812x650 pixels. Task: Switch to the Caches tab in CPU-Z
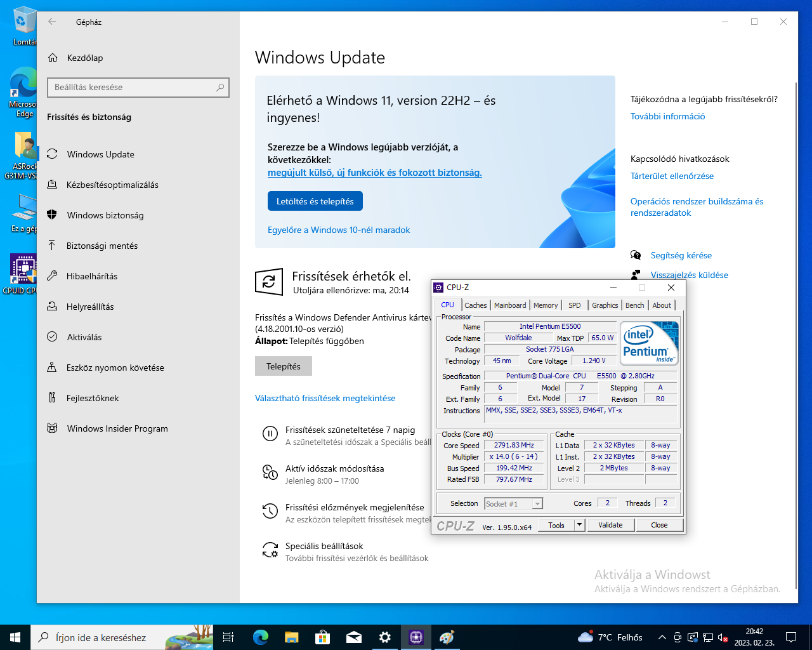[x=476, y=305]
